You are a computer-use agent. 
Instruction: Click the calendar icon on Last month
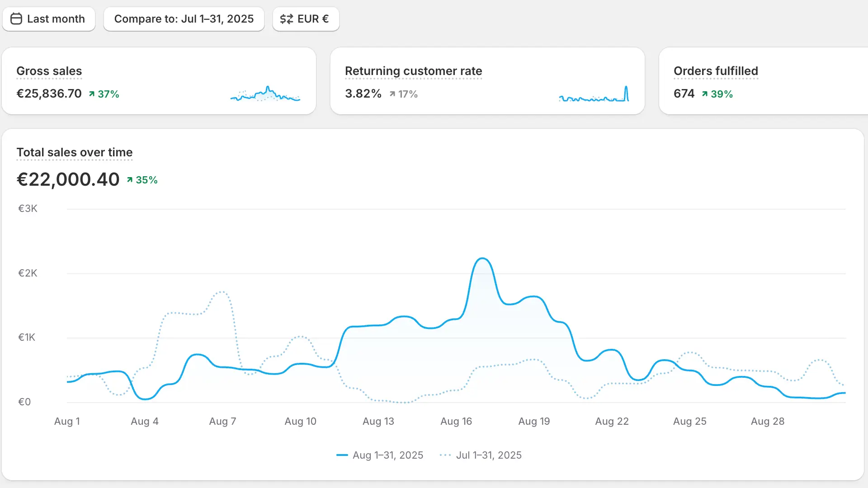tap(16, 19)
